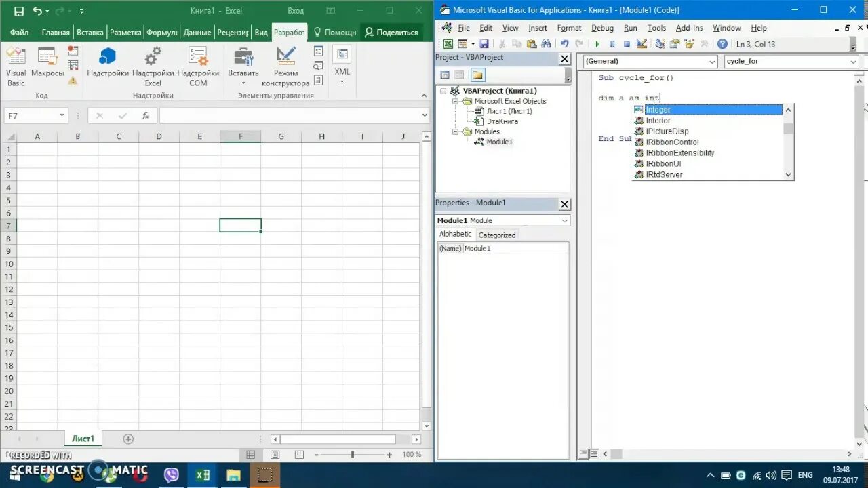Open the Name Box dropdown arrow
This screenshot has height=488, width=868.
(62, 116)
